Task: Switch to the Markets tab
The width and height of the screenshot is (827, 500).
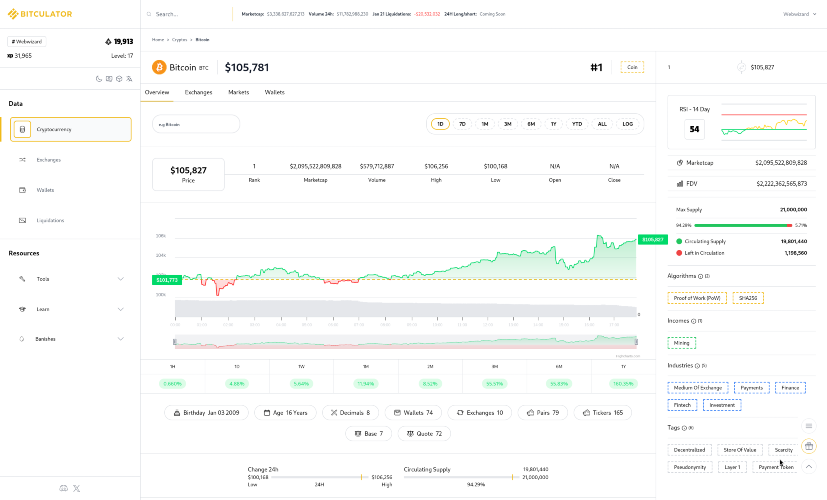Action: click(238, 92)
